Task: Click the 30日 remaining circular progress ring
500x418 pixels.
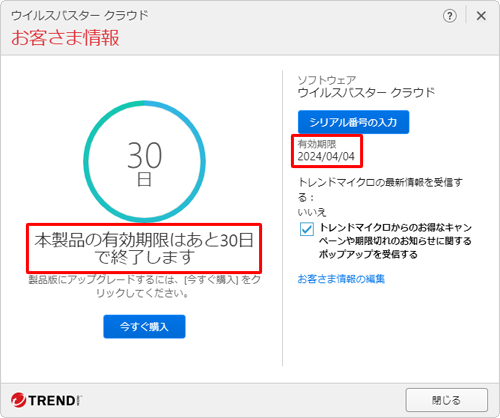Action: click(144, 162)
